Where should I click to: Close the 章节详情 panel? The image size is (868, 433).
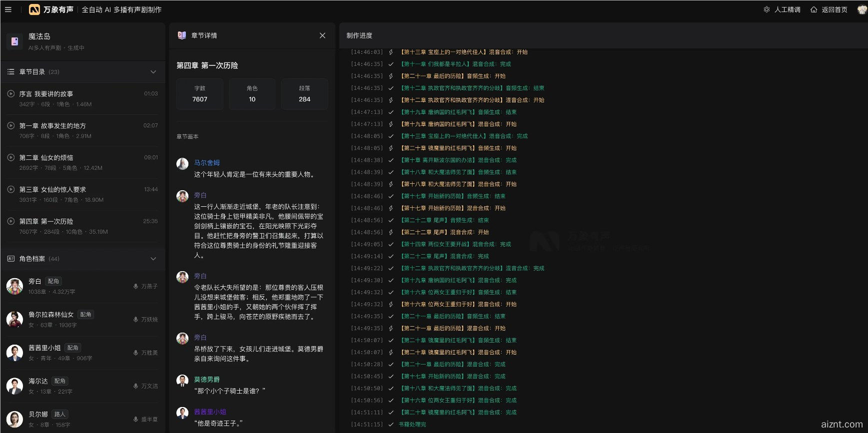click(322, 35)
